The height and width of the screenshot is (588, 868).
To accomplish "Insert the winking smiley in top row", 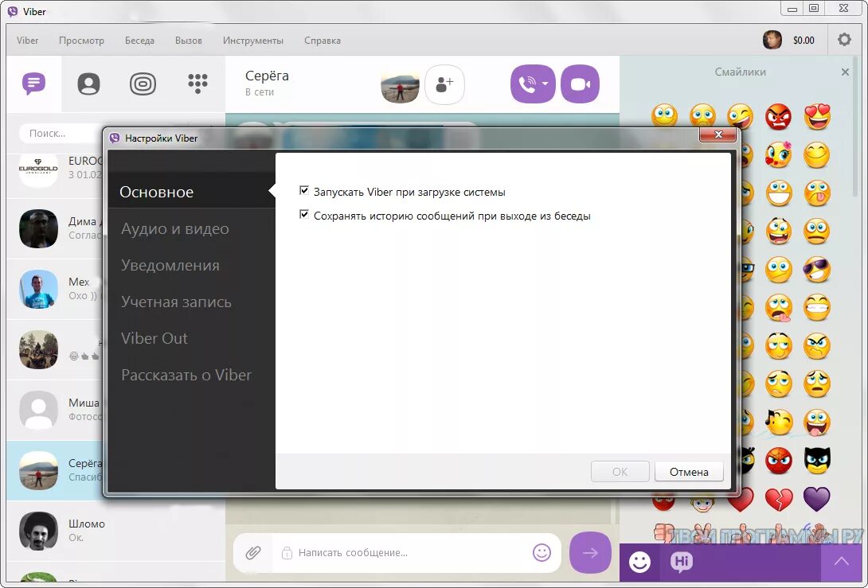I will tap(740, 117).
